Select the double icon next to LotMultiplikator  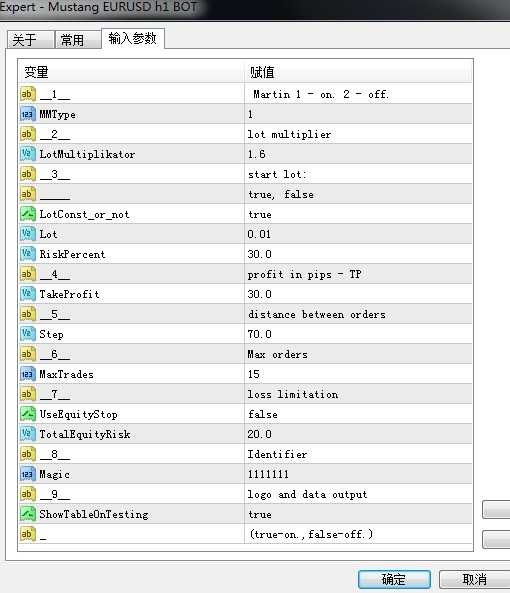[x=28, y=154]
